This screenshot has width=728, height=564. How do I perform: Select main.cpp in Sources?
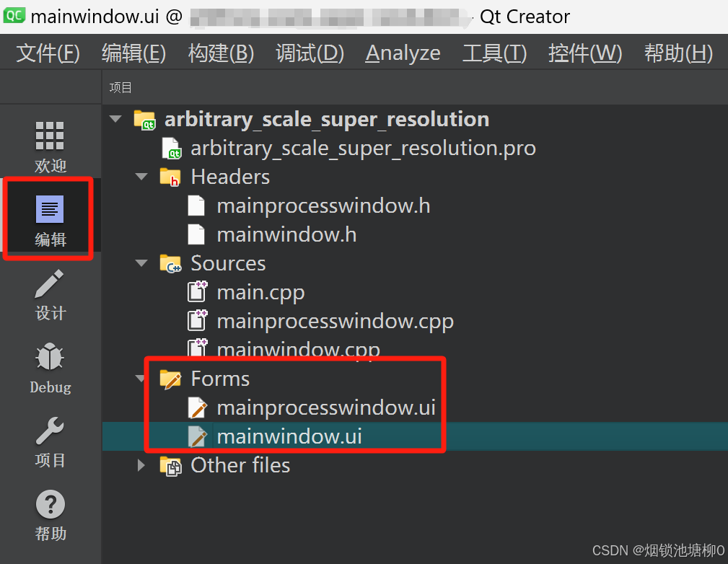pyautogui.click(x=261, y=293)
